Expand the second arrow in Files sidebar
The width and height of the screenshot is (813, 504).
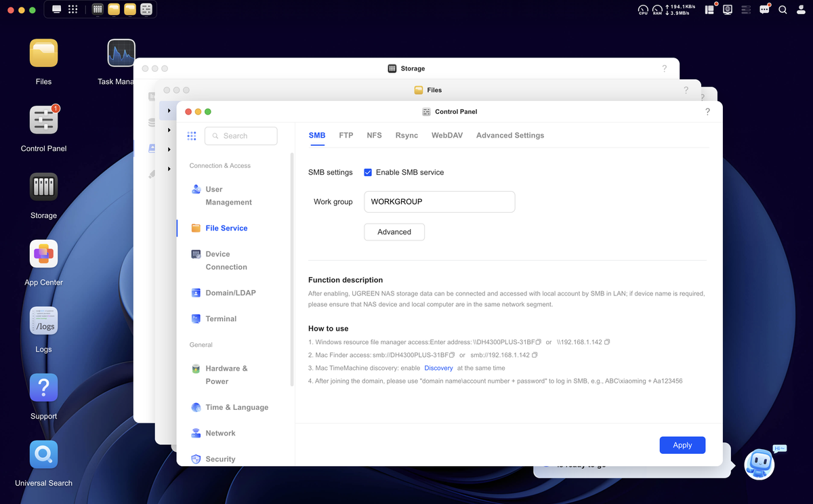click(169, 130)
